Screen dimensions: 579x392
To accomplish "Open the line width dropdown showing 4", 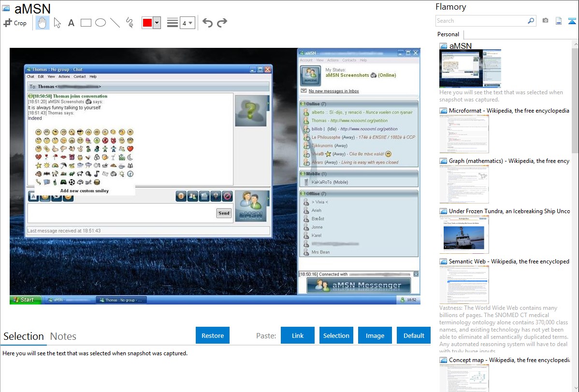I will (x=187, y=23).
